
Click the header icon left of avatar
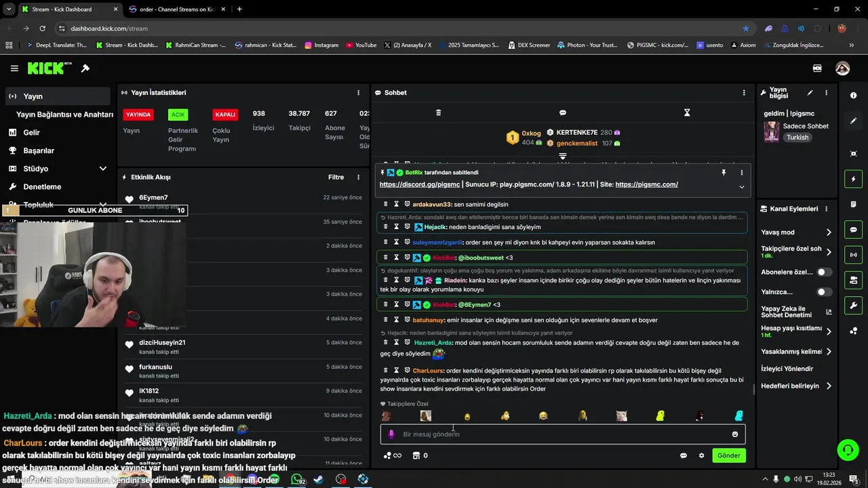click(x=817, y=68)
